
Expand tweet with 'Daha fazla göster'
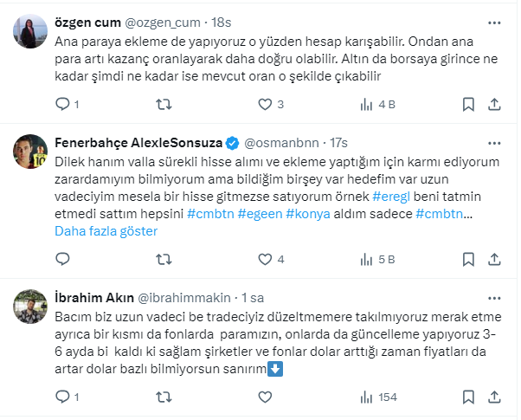(104, 231)
